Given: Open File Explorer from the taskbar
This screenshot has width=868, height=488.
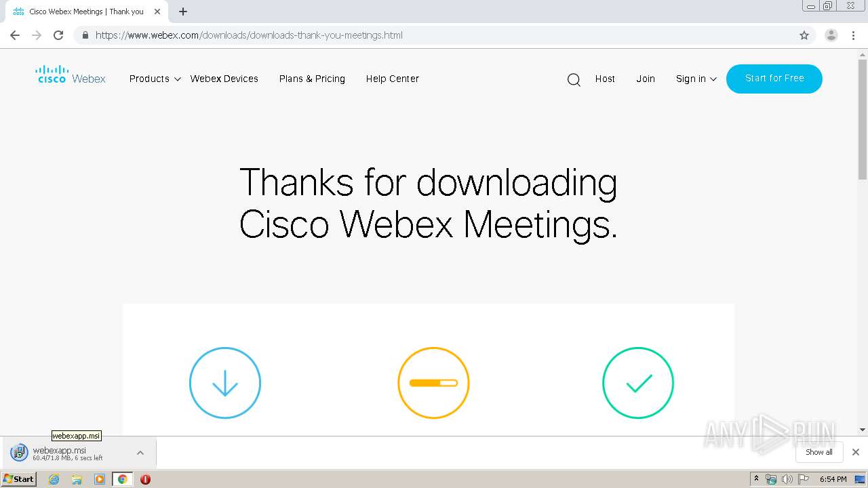Looking at the screenshot, I should pos(77,479).
